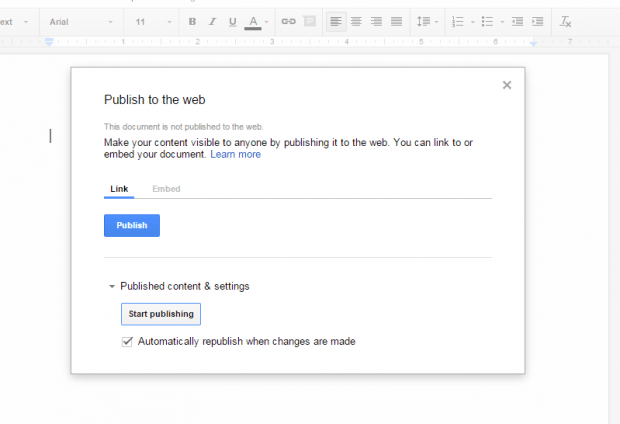The image size is (620, 424).
Task: Toggle italic formatting
Action: 212,21
